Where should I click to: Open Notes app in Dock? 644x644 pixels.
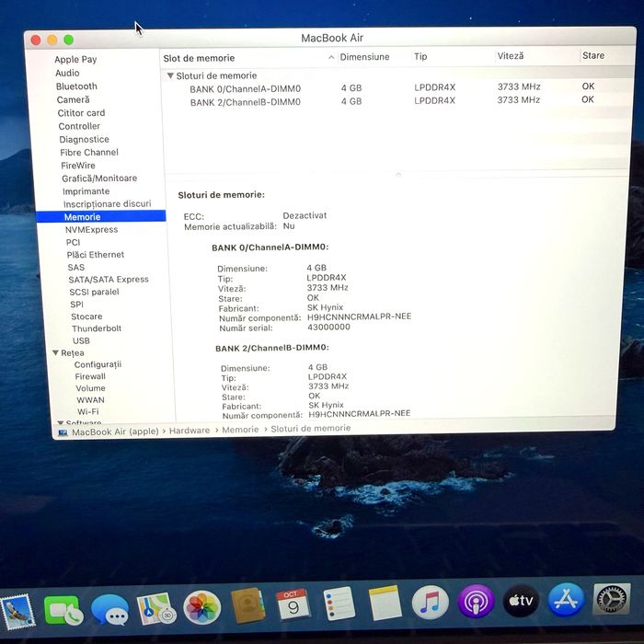coord(385,603)
